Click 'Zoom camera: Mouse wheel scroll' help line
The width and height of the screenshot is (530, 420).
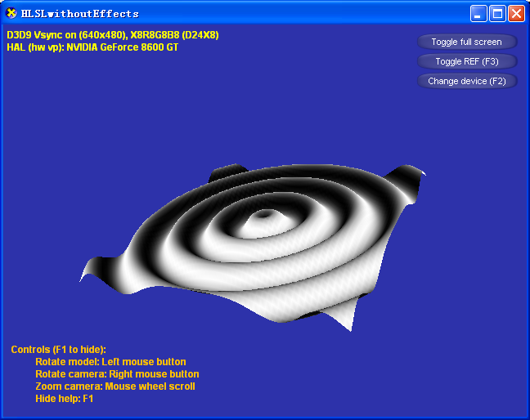115,386
